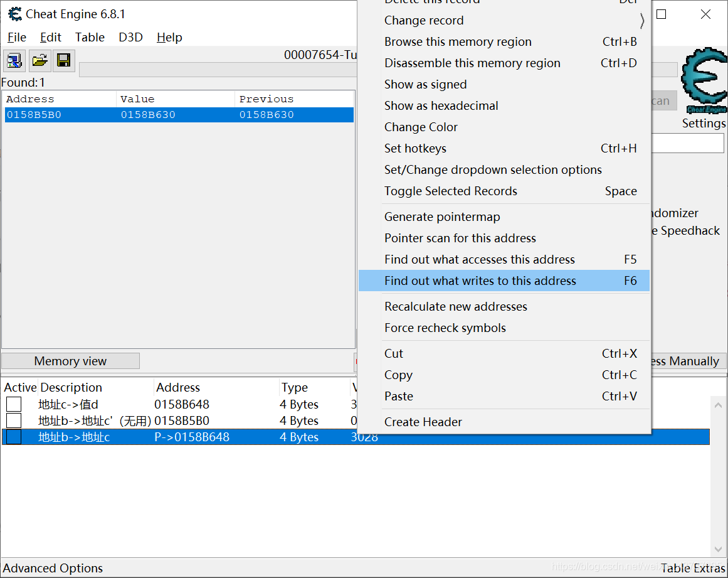Choose Copy from context menu
The width and height of the screenshot is (728, 578).
point(504,375)
